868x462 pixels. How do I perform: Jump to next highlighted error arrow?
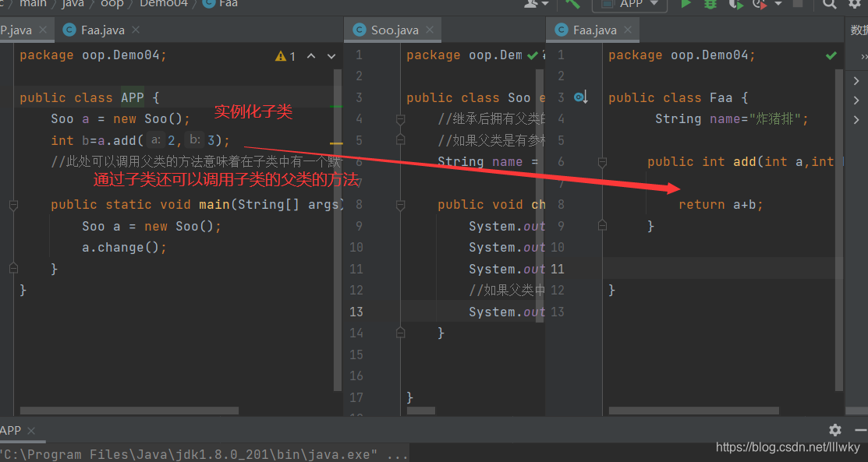pos(331,56)
